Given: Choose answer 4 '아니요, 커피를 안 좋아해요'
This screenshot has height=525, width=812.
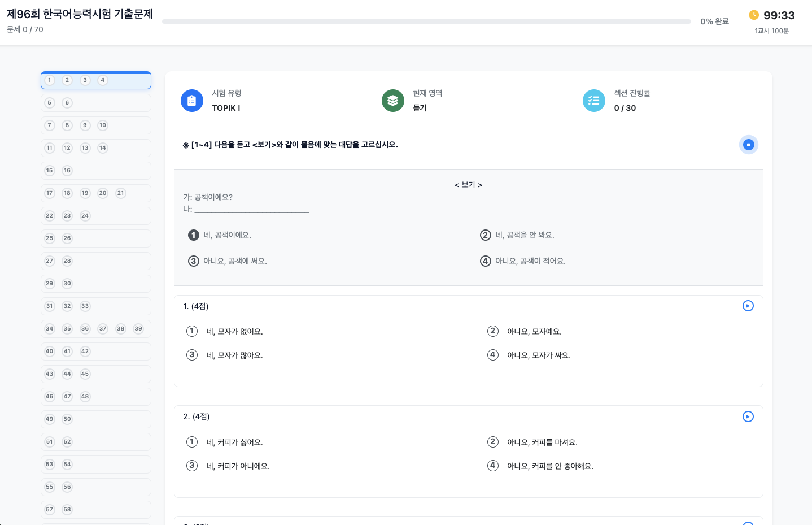Looking at the screenshot, I should [x=493, y=466].
